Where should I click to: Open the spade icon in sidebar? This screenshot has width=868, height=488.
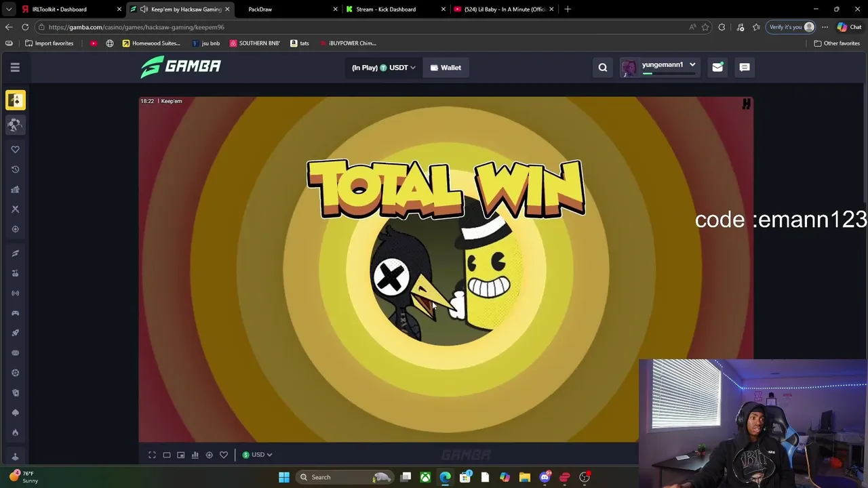[x=16, y=412]
